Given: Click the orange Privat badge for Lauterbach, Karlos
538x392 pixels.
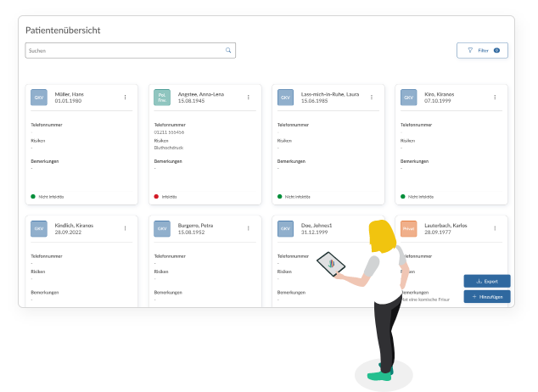Looking at the screenshot, I should [x=409, y=228].
